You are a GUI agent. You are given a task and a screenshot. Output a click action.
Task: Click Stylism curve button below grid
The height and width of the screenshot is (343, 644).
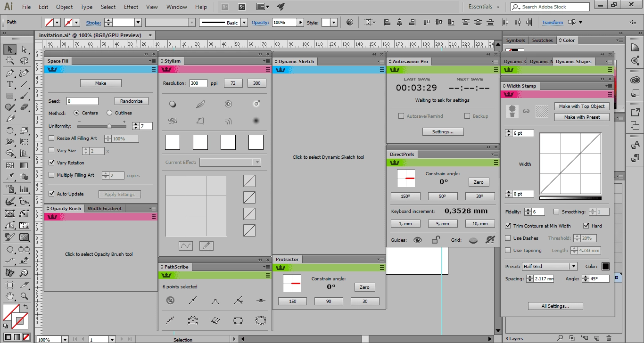tap(186, 245)
